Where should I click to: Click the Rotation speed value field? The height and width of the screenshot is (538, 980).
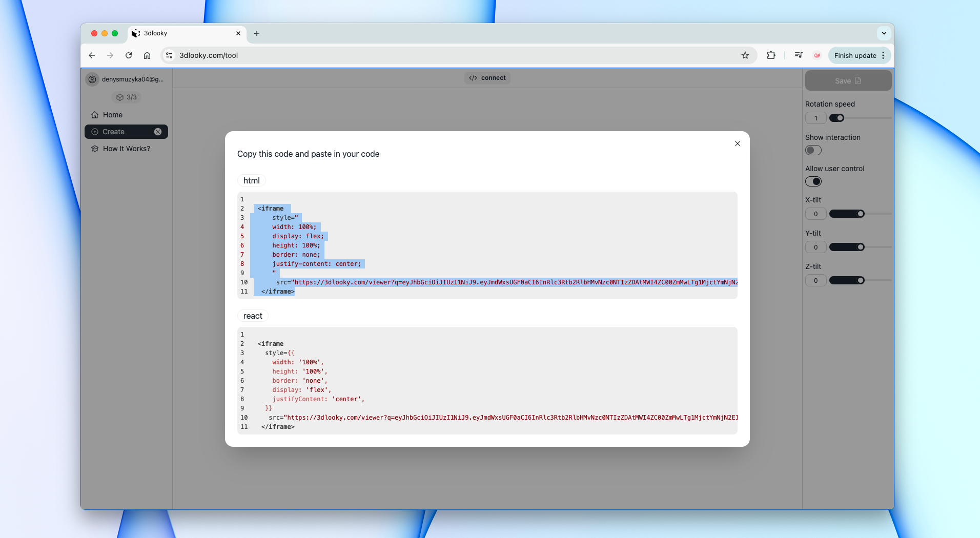click(x=815, y=118)
